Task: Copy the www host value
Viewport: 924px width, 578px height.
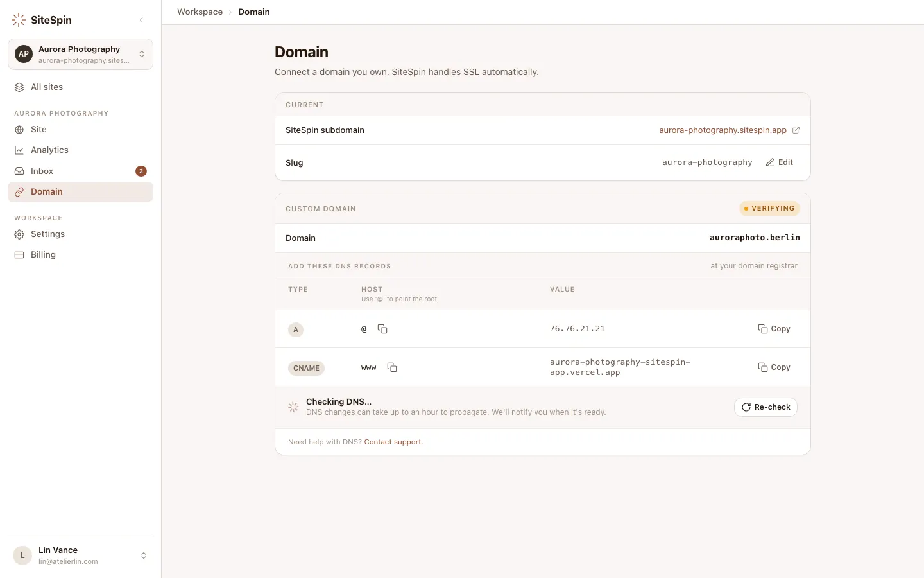Action: click(392, 367)
